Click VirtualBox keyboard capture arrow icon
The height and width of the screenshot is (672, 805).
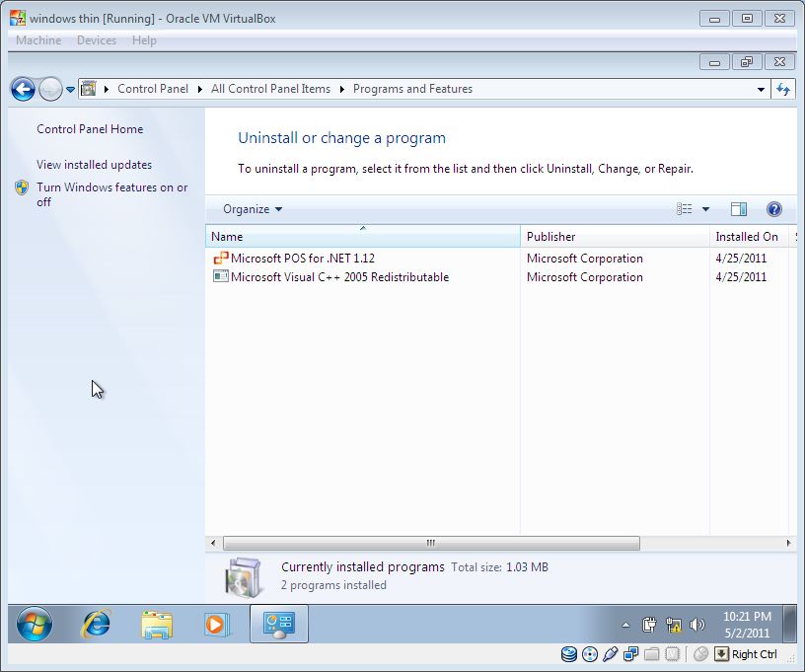click(721, 654)
